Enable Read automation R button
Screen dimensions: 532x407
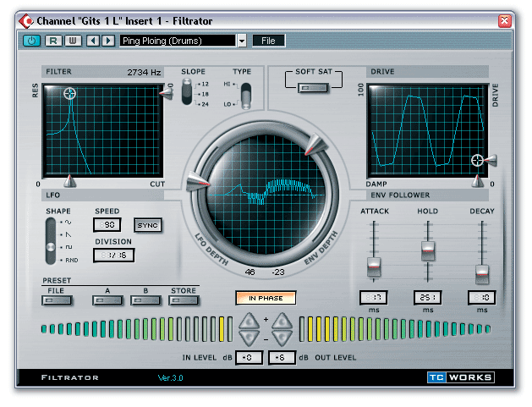tap(53, 41)
